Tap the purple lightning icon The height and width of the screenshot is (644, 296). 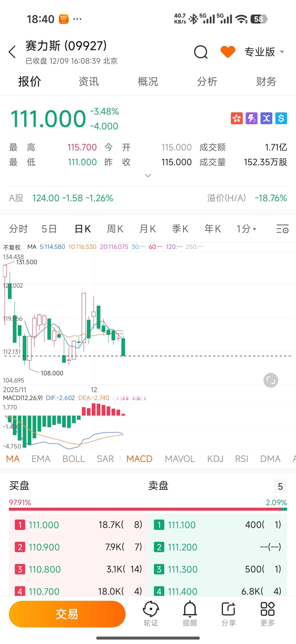(x=252, y=118)
